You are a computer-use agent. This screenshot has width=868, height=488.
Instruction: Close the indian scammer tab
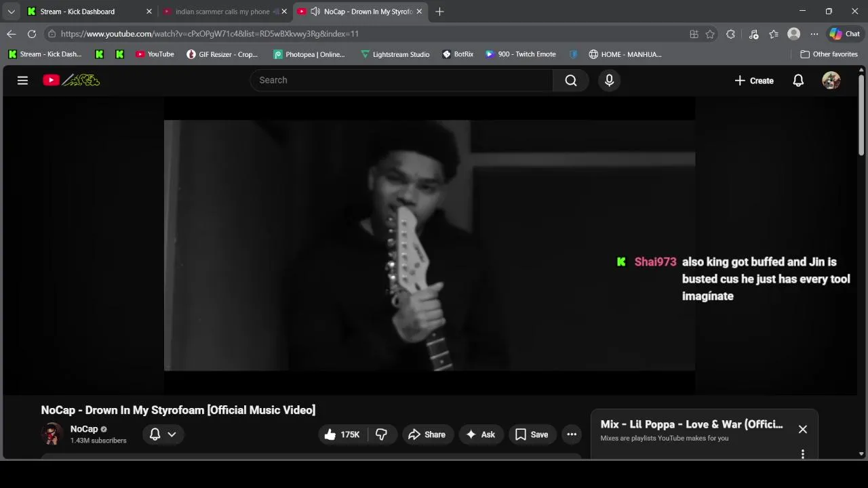pyautogui.click(x=285, y=12)
